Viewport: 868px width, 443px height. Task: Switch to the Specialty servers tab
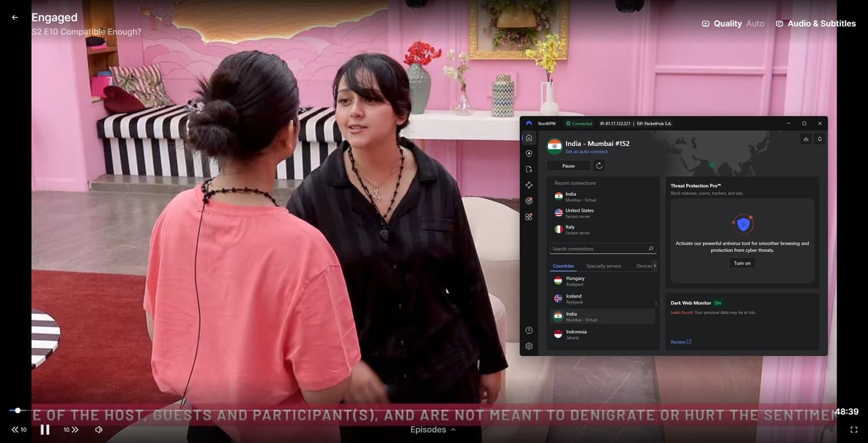[x=603, y=266]
